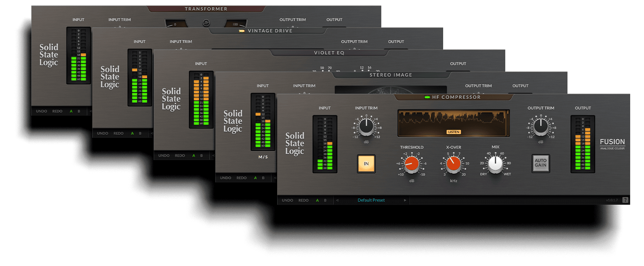This screenshot has height=266, width=644.
Task: Select the B state in Vintage Drive window
Action: click(140, 133)
